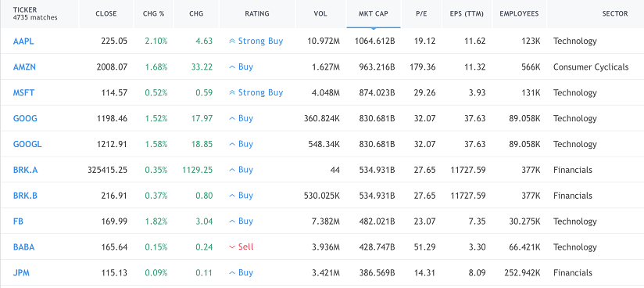Click the Buy rating text for FB
The height and width of the screenshot is (288, 644).
click(245, 221)
